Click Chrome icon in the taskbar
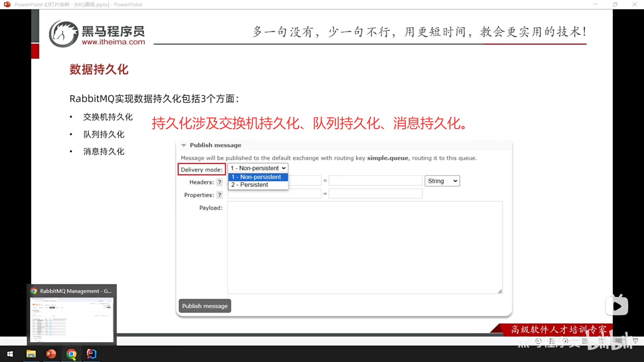Screen dimensions: 644x362 71,354
